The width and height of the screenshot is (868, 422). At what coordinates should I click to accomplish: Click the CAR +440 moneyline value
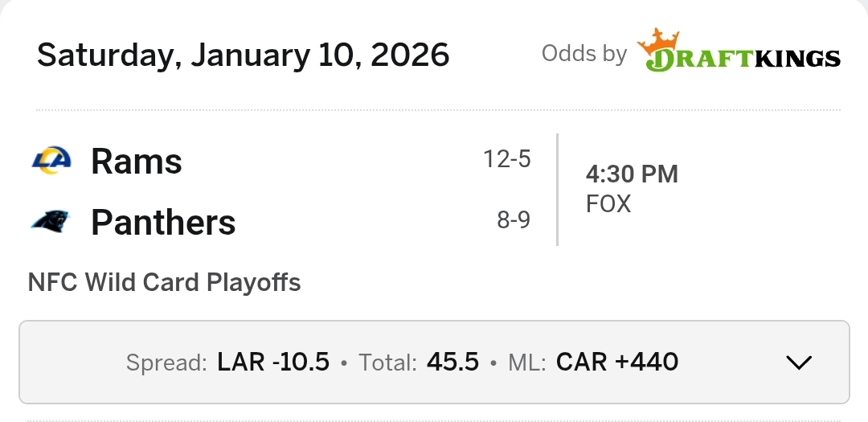(617, 363)
